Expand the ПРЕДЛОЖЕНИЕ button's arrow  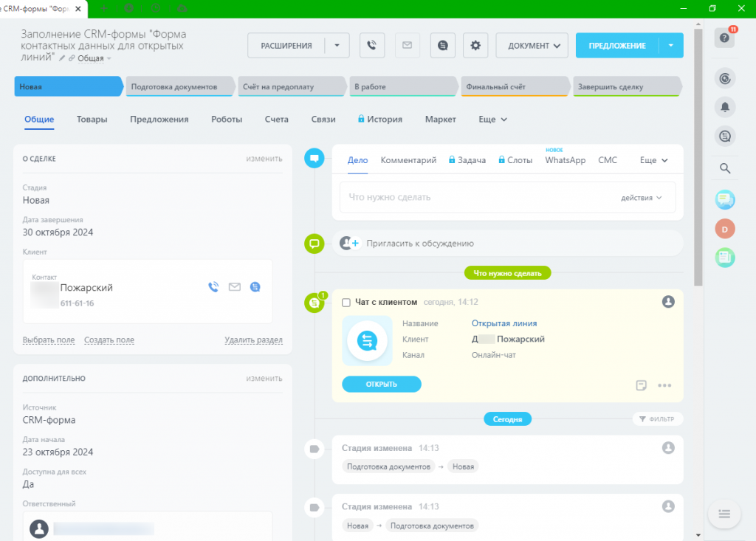tap(671, 45)
